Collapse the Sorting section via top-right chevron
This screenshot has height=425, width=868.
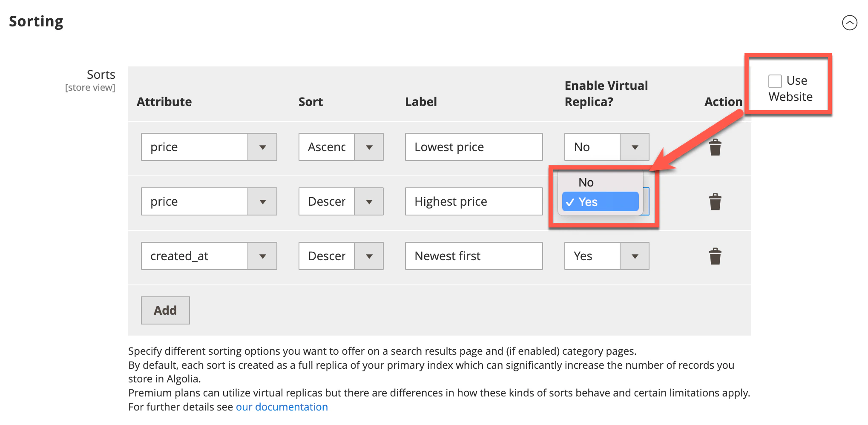tap(850, 23)
